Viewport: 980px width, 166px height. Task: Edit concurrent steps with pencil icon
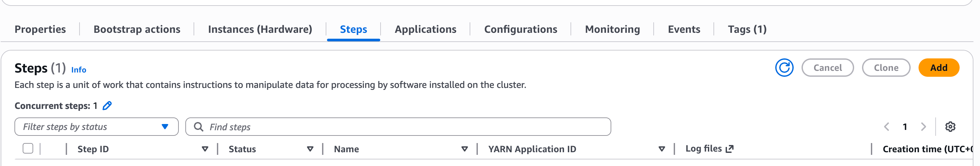pos(107,106)
